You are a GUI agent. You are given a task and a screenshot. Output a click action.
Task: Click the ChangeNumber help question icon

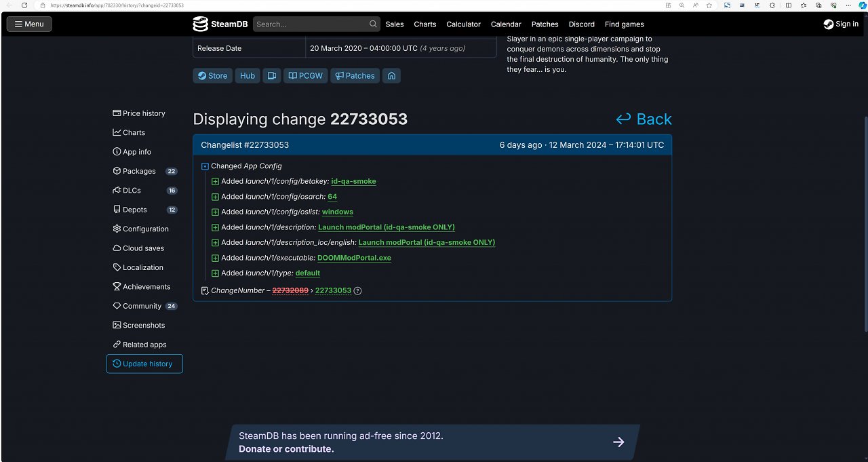(358, 290)
